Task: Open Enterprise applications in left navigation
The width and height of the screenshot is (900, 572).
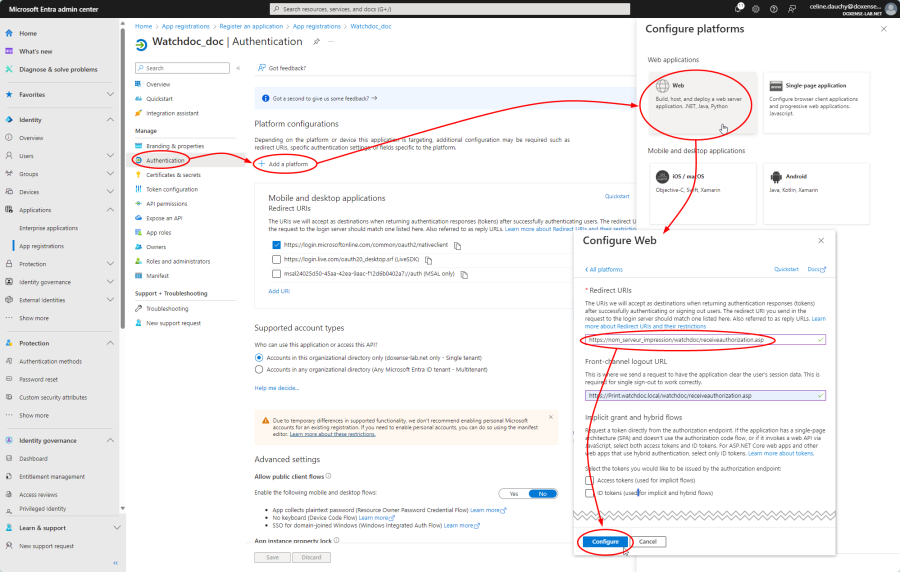Action: click(48, 228)
